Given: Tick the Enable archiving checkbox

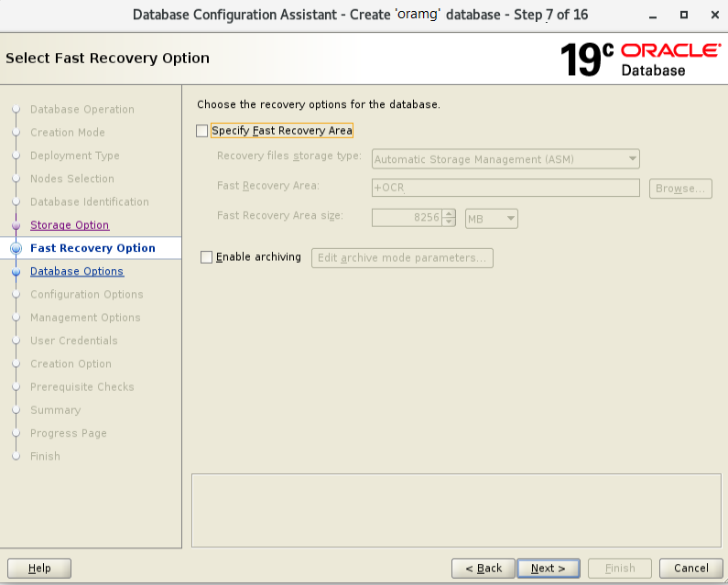Looking at the screenshot, I should tap(206, 257).
